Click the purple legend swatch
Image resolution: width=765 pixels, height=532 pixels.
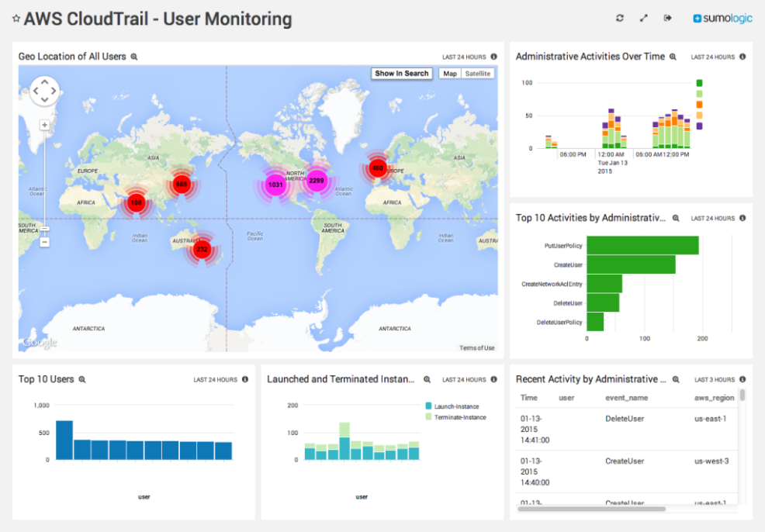coord(699,126)
